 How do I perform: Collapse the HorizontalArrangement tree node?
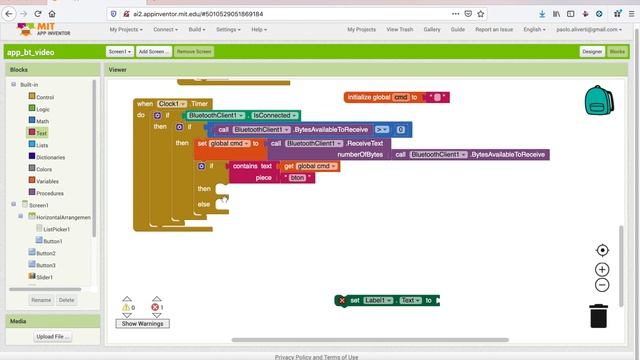pos(21,216)
